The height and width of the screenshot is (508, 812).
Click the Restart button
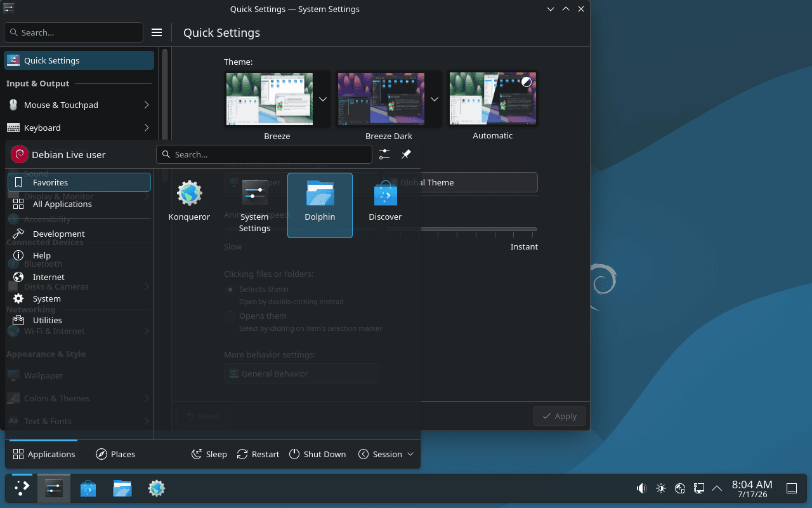(x=258, y=454)
